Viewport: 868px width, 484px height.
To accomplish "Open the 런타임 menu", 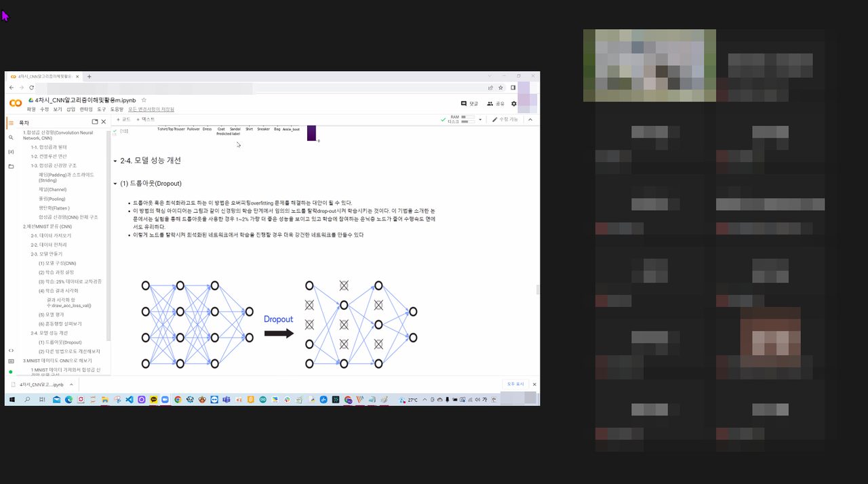I will click(86, 109).
